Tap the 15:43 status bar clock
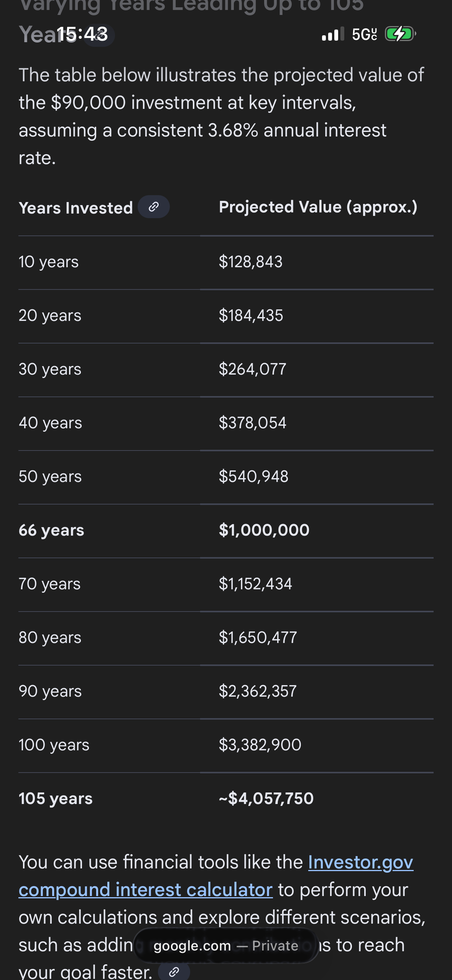 click(82, 34)
